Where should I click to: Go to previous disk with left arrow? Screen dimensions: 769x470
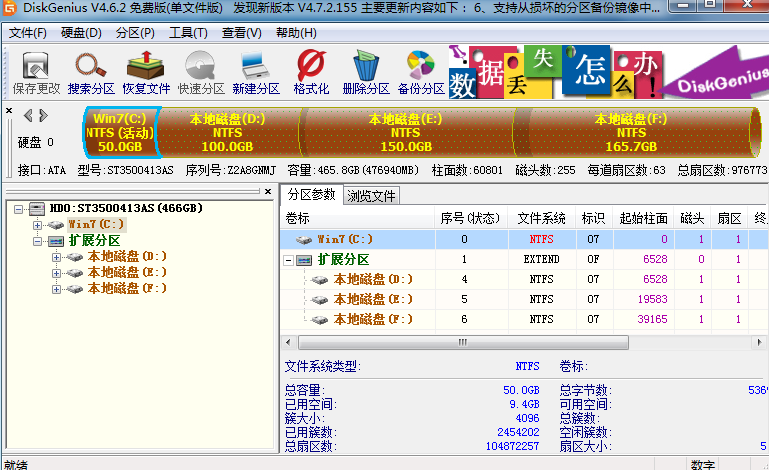tap(28, 115)
